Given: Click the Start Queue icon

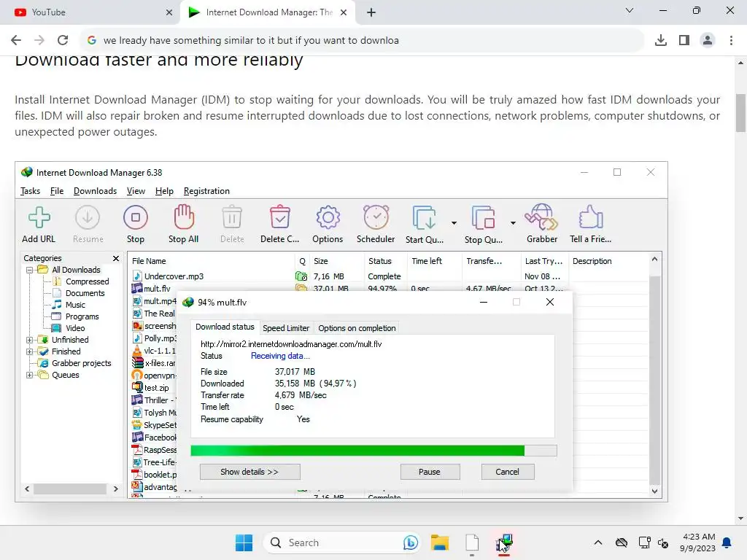Looking at the screenshot, I should coord(424,218).
